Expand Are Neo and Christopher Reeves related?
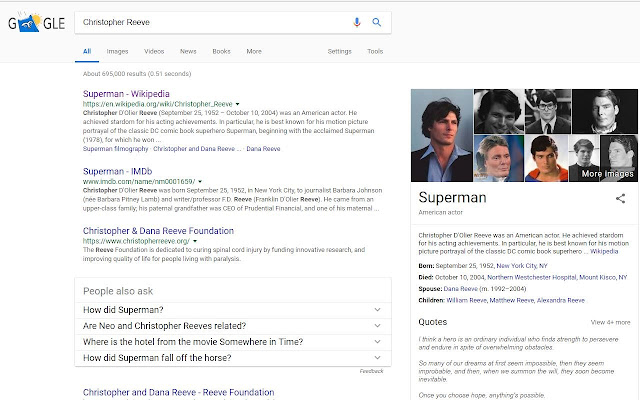The width and height of the screenshot is (640, 400). pyautogui.click(x=233, y=326)
